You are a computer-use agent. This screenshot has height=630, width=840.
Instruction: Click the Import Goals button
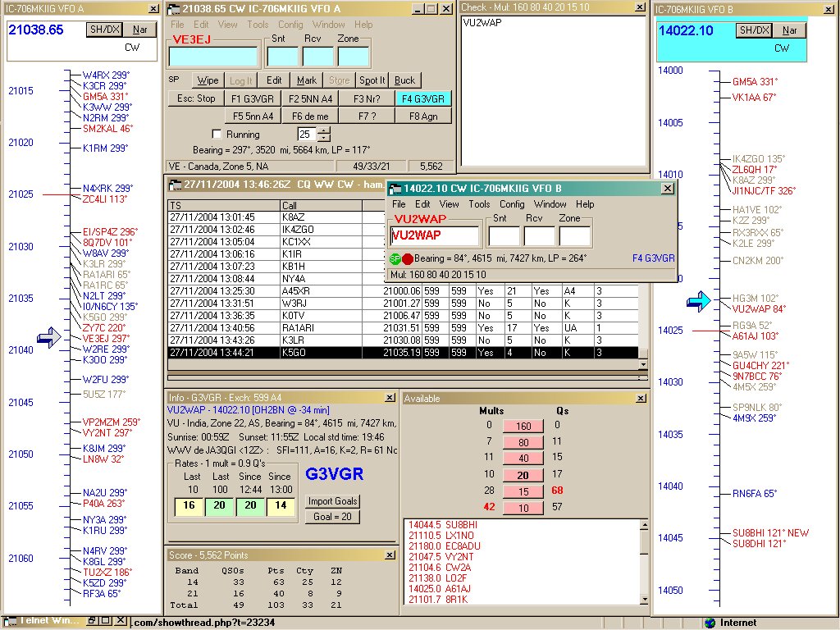tap(333, 501)
